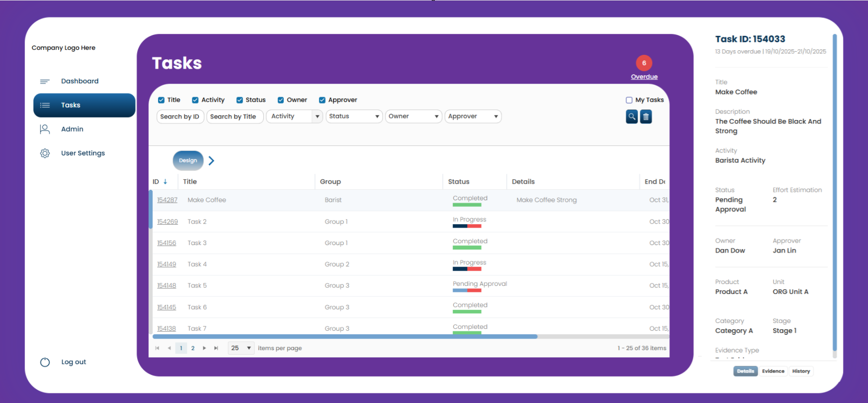Screen dimensions: 868x403
Task: Enable the My Tasks checkbox
Action: (x=629, y=100)
